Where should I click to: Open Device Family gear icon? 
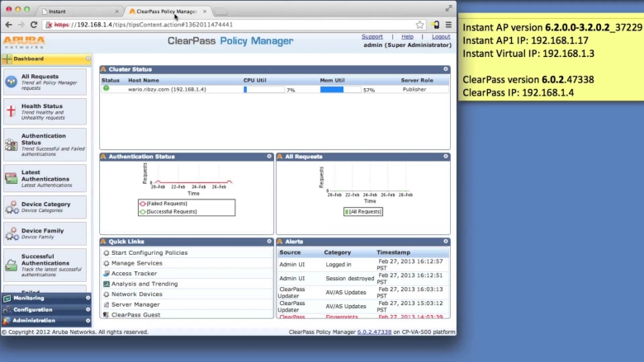pos(12,233)
